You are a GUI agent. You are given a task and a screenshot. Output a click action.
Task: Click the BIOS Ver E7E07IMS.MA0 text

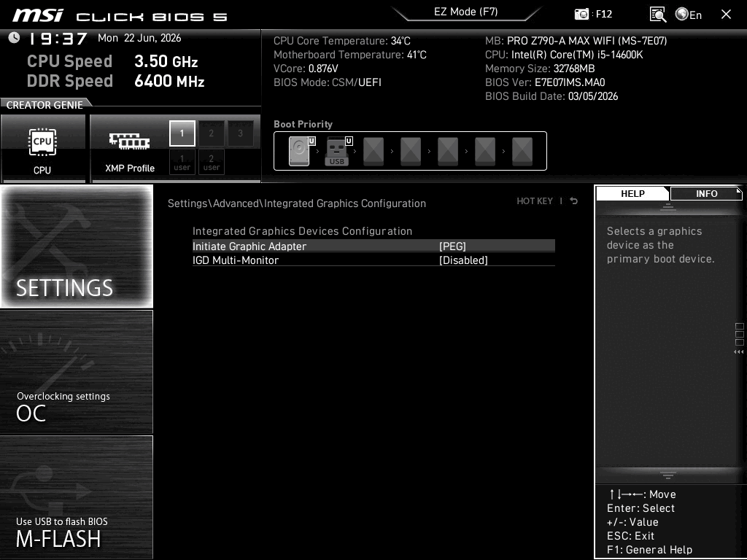pyautogui.click(x=545, y=82)
